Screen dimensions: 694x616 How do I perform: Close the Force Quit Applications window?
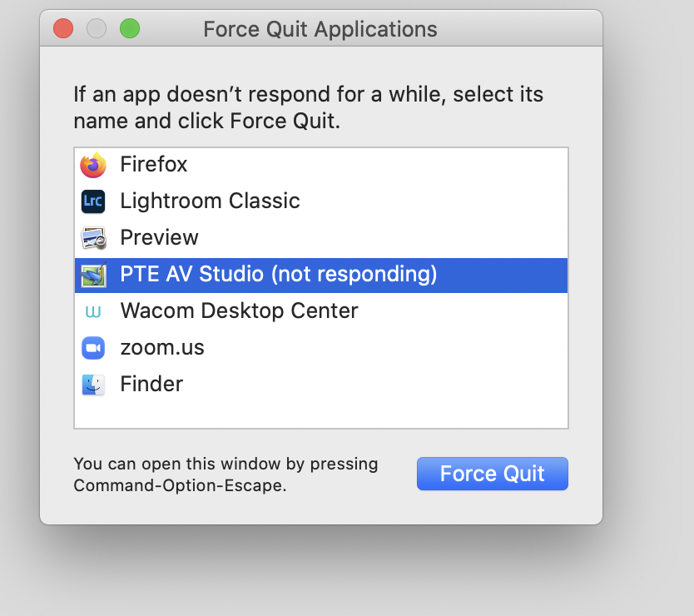coord(63,29)
